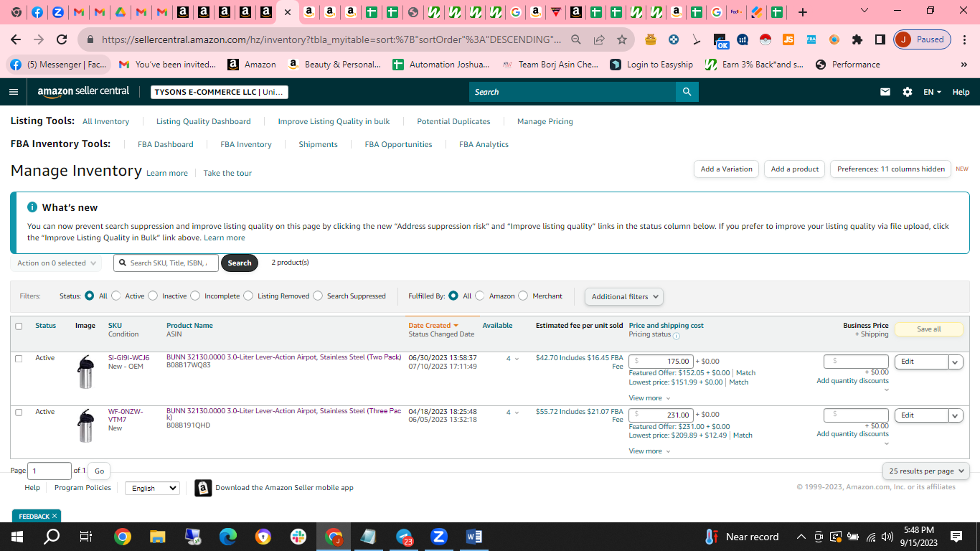Select Fulfilled By Amazon filter
980x551 pixels.
point(480,296)
